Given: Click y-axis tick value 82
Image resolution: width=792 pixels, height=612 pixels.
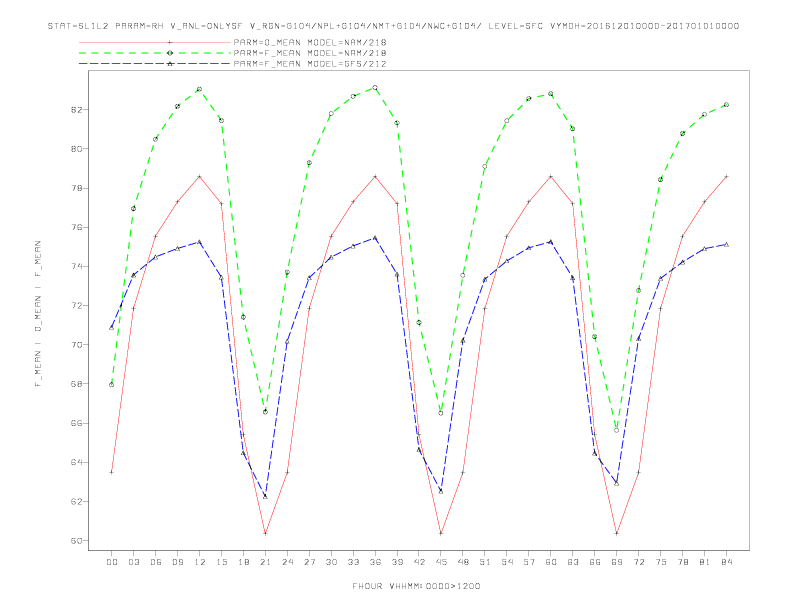Looking at the screenshot, I should 76,110.
